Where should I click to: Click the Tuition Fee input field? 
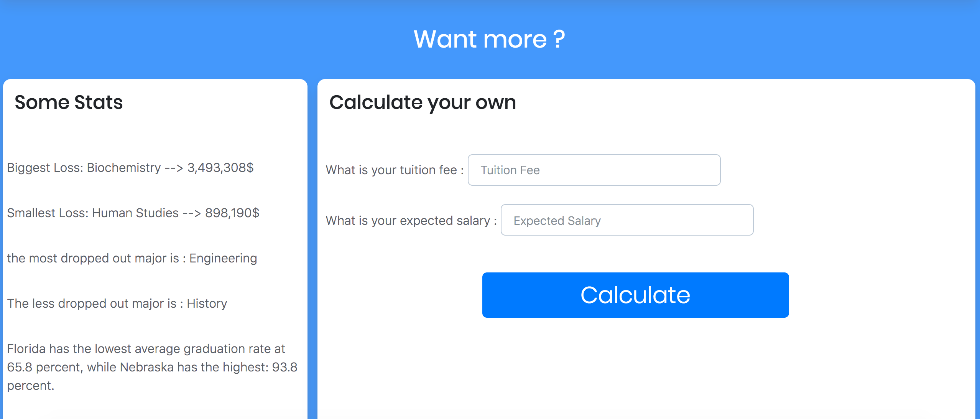tap(594, 170)
